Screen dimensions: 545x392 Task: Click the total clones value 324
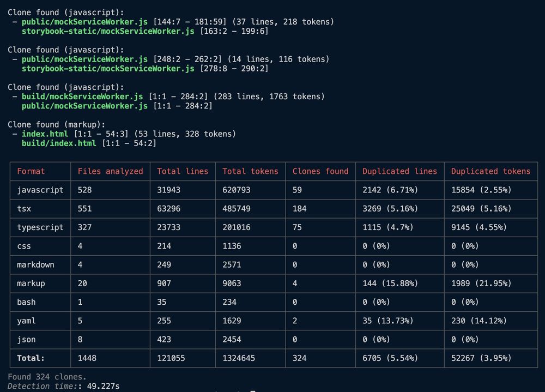click(x=300, y=358)
